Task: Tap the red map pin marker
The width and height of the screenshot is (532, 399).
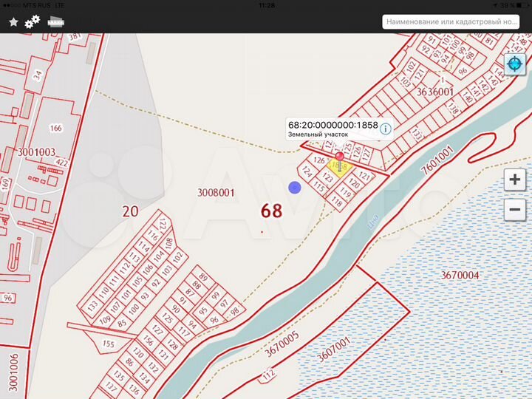Action: 339,156
